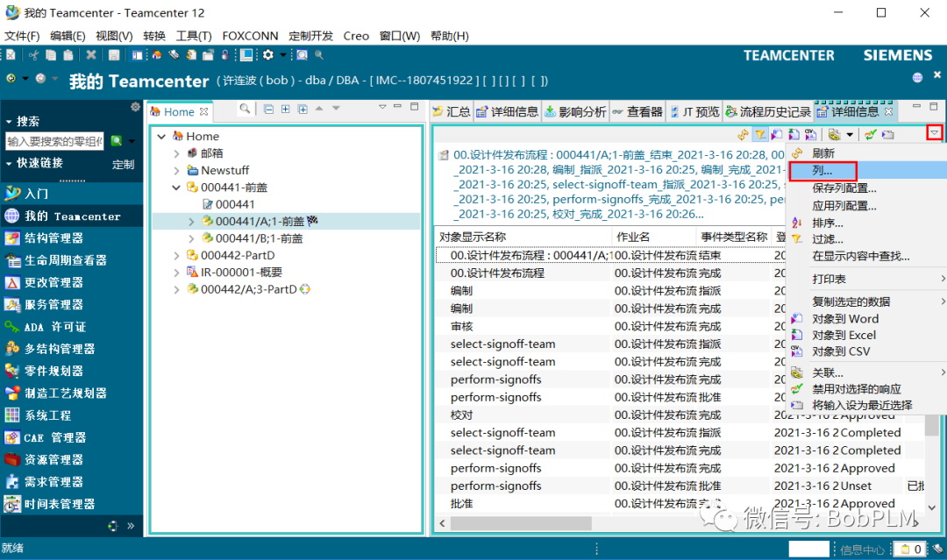Expand the Newstuff folder node
Screen dimensions: 947x560
click(177, 171)
